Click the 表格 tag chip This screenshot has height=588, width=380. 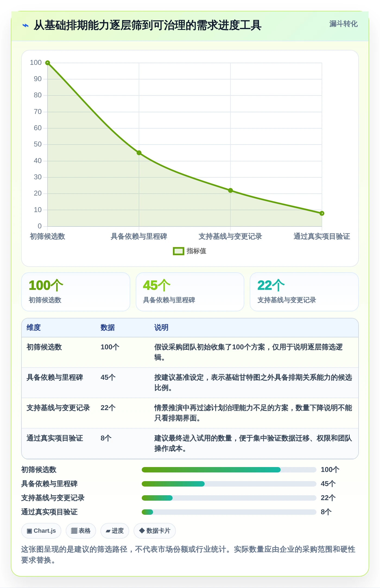[81, 531]
